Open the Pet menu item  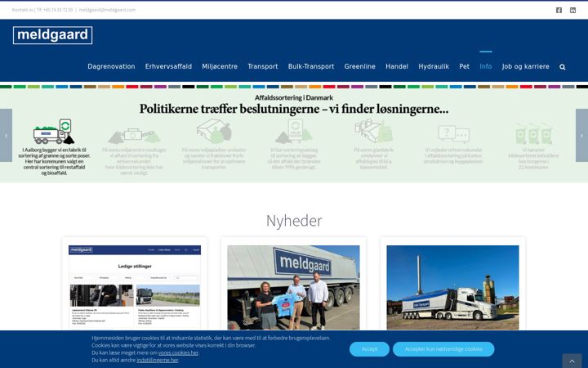tap(464, 66)
